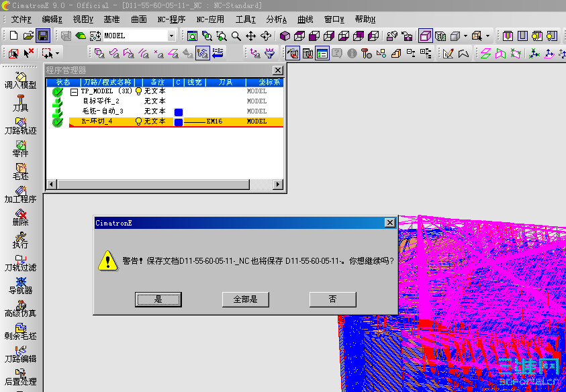Toggle light bulb for R-环切_4 row

(x=138, y=121)
